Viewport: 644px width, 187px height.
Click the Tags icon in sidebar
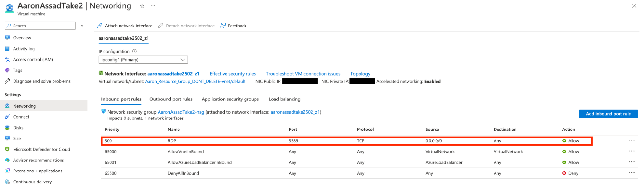pyautogui.click(x=7, y=70)
